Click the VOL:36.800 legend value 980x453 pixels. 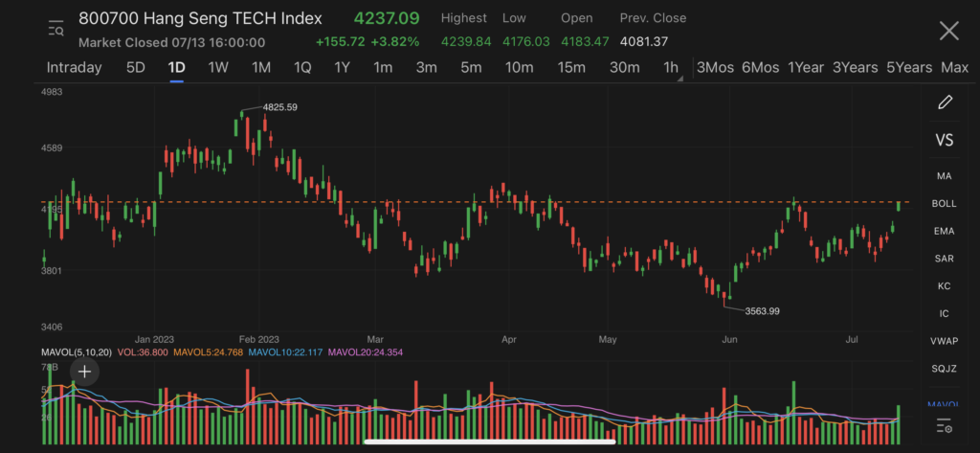coord(143,352)
